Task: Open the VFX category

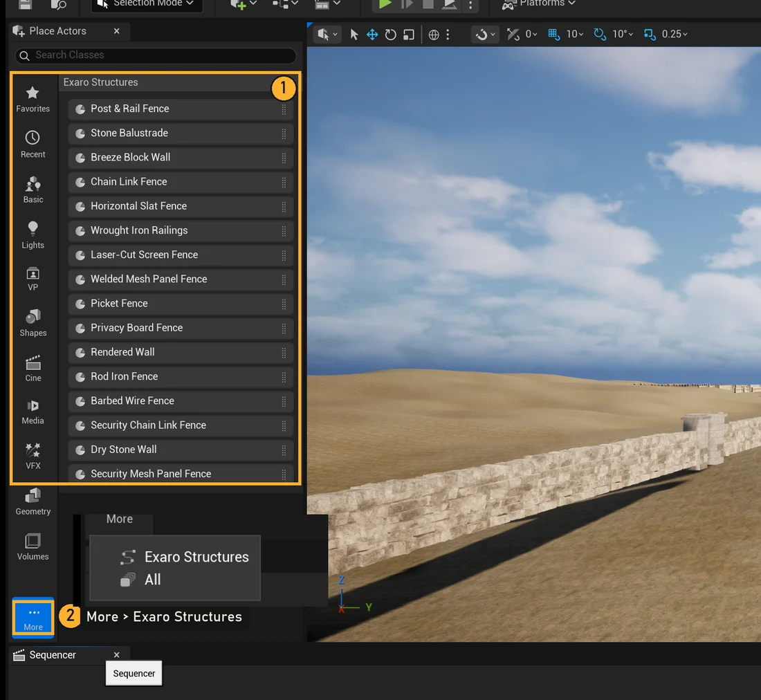Action: (33, 456)
